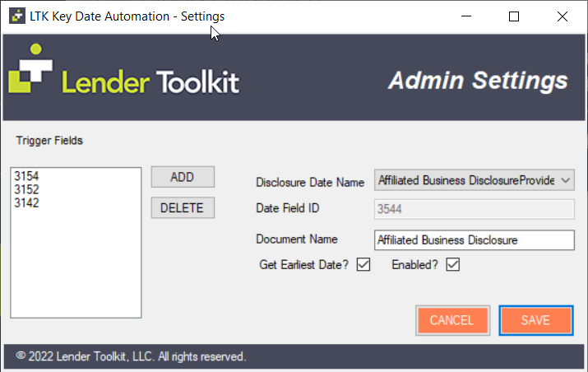Toggle the Get Earliest Date checkbox

[363, 265]
